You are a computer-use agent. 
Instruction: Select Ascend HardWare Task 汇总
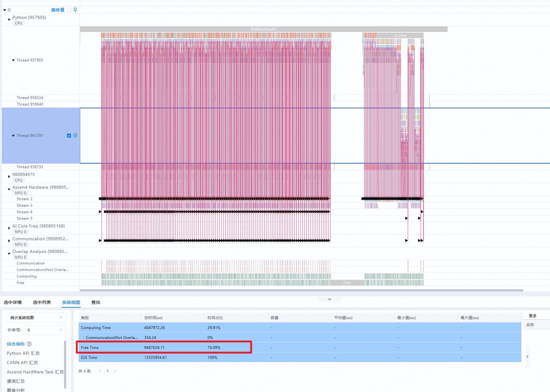(35, 372)
